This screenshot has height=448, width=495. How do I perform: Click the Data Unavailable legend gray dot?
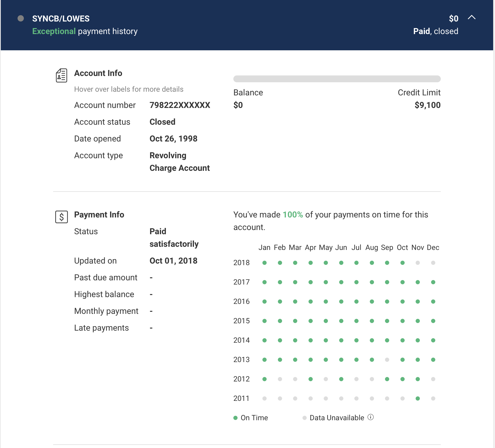pyautogui.click(x=304, y=418)
